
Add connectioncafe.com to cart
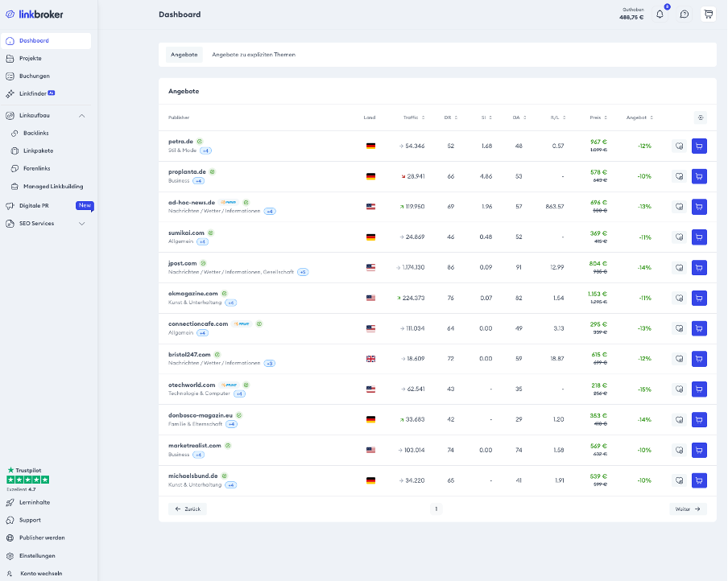(699, 328)
